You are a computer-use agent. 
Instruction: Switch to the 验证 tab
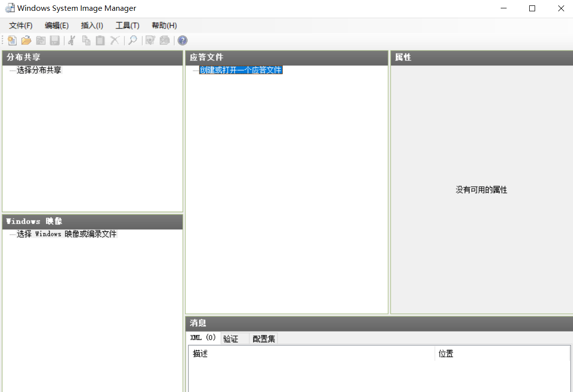pos(235,339)
